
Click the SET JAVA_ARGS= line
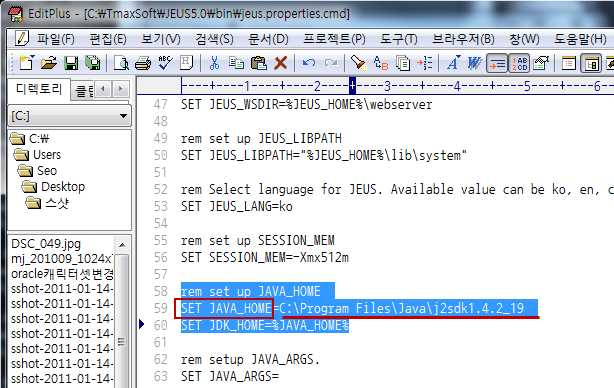[x=230, y=376]
